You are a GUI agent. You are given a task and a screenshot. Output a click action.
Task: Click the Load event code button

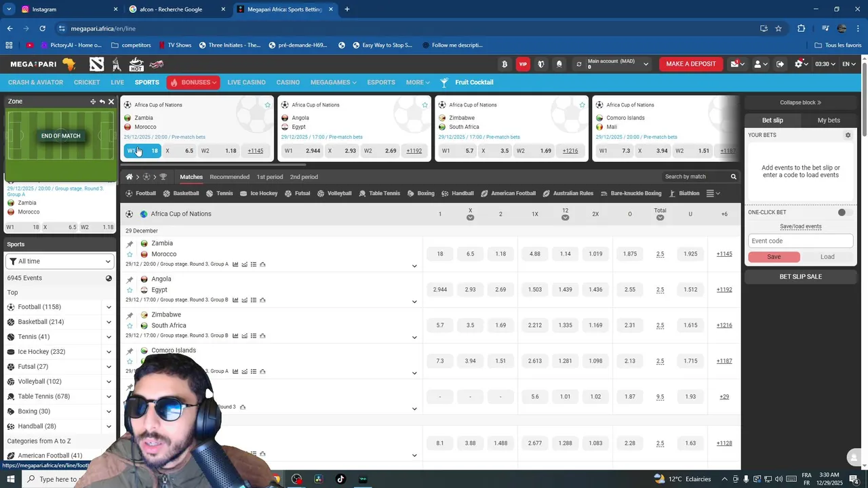point(827,257)
